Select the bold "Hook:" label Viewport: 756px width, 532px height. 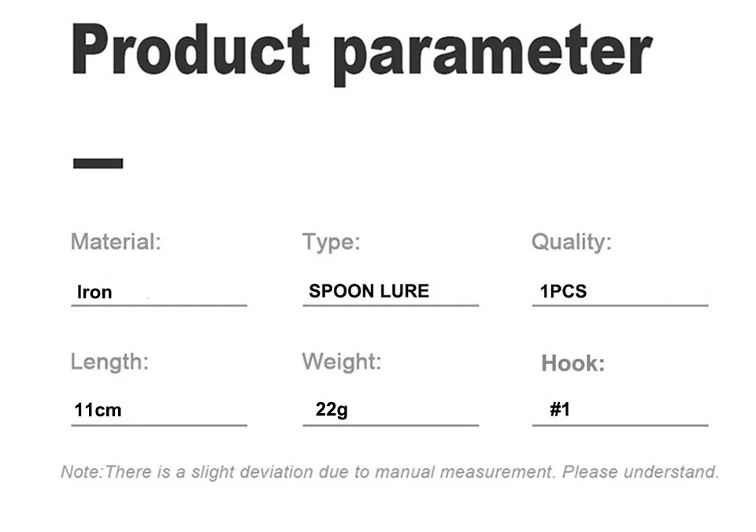click(573, 364)
